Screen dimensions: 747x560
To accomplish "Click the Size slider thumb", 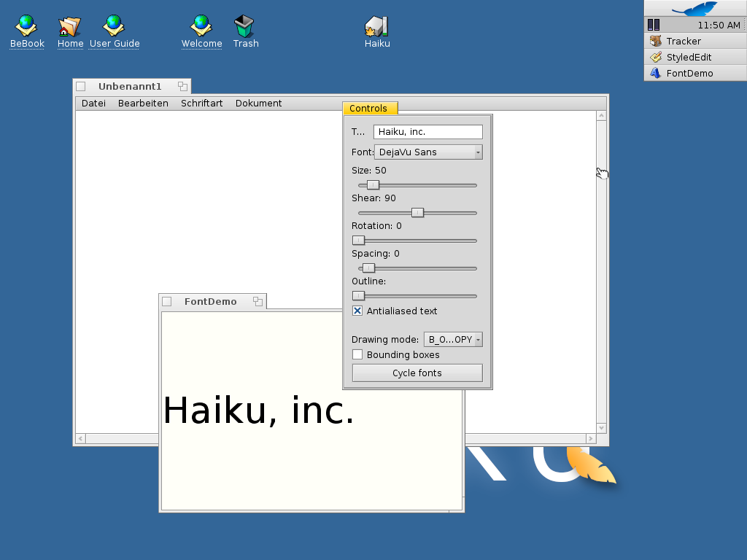I will (x=373, y=184).
